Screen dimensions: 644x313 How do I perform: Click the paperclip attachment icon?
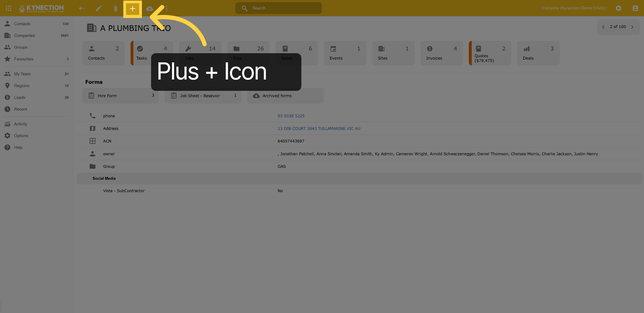tap(115, 8)
